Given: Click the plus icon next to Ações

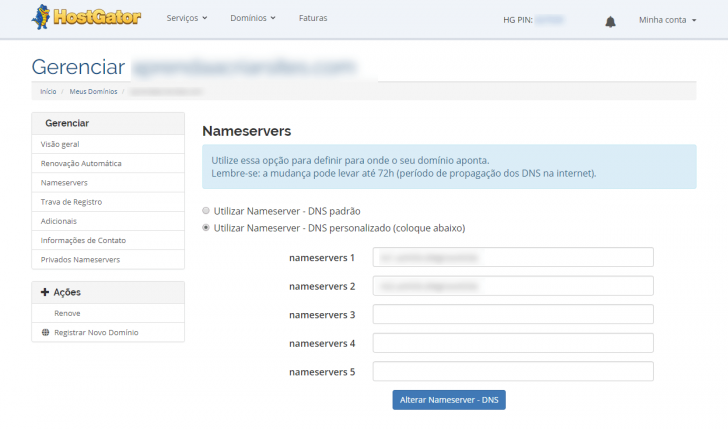Looking at the screenshot, I should 45,292.
